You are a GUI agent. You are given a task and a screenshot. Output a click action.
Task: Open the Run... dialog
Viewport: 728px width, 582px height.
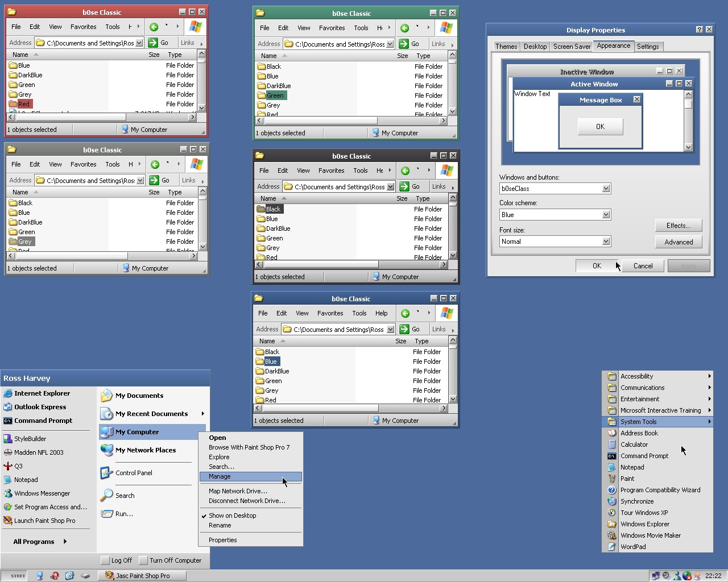pyautogui.click(x=117, y=514)
